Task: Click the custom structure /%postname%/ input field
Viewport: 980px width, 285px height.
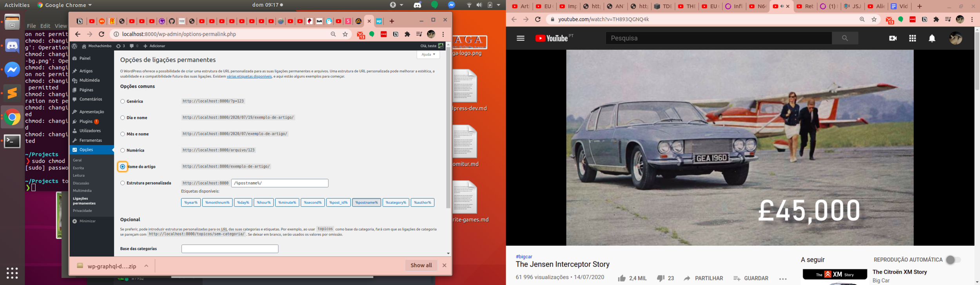Action: [280, 183]
